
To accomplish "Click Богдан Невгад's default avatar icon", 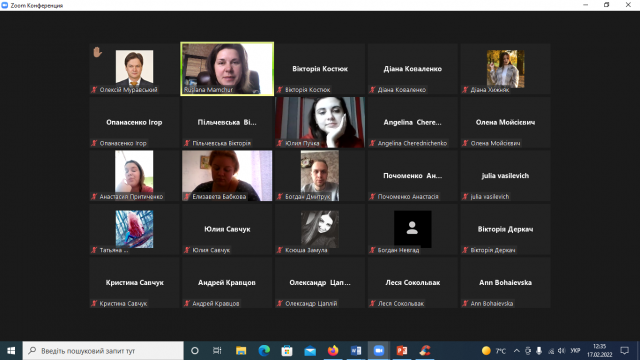I will click(413, 229).
